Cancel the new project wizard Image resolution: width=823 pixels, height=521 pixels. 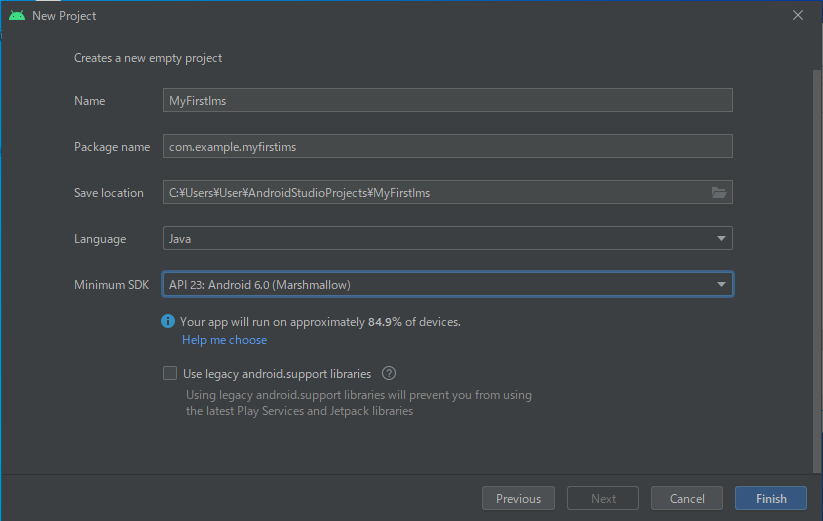[x=687, y=498]
